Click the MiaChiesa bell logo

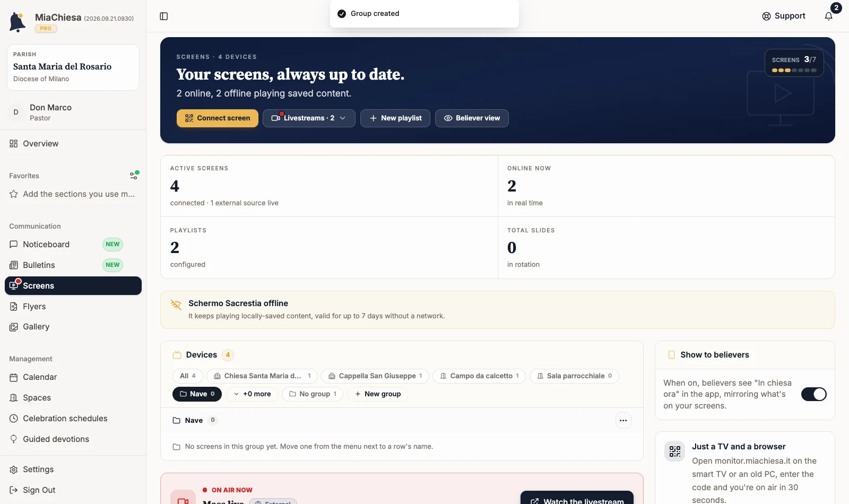coord(18,22)
